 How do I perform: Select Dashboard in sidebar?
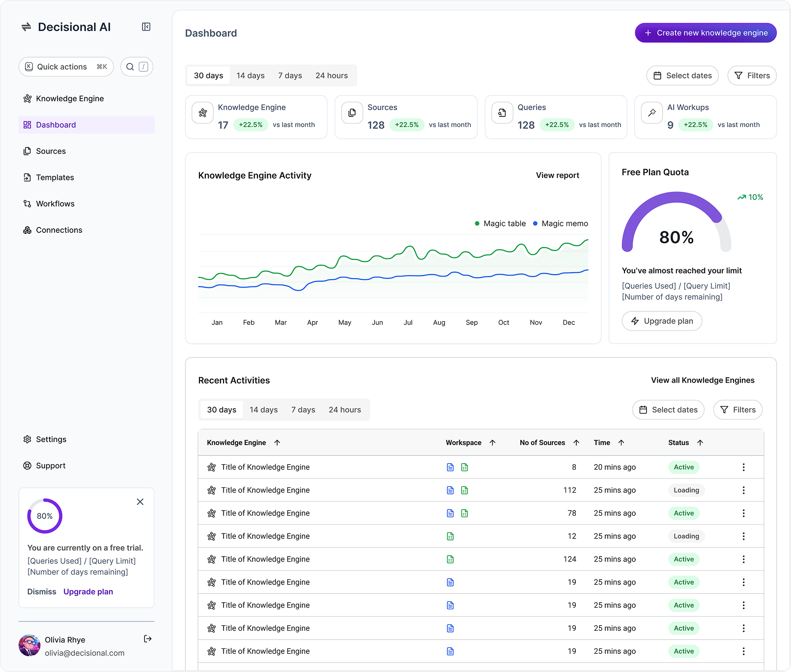[86, 125]
